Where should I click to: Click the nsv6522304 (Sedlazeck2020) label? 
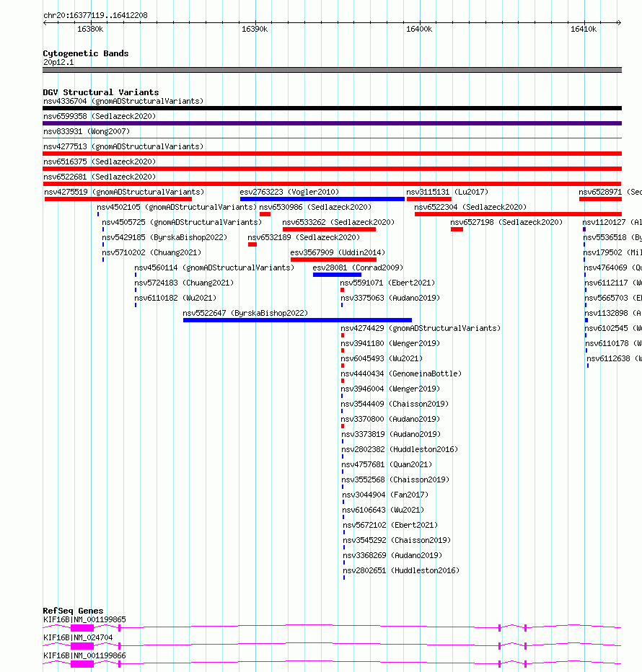[x=470, y=207]
